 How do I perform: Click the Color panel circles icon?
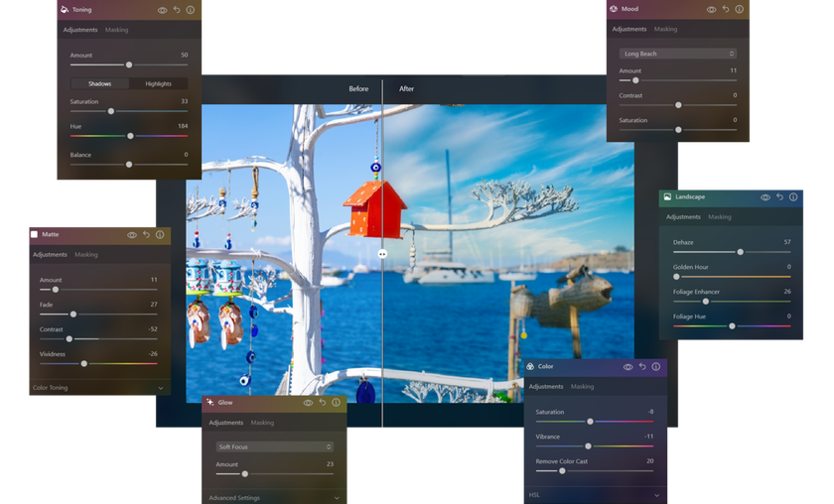[x=530, y=366]
